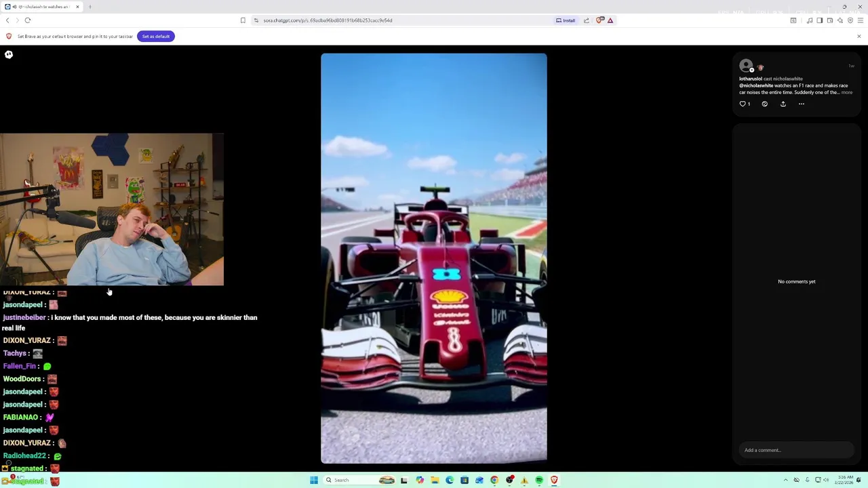This screenshot has width=868, height=488.
Task: Click the Tachys chat username
Action: click(14, 353)
